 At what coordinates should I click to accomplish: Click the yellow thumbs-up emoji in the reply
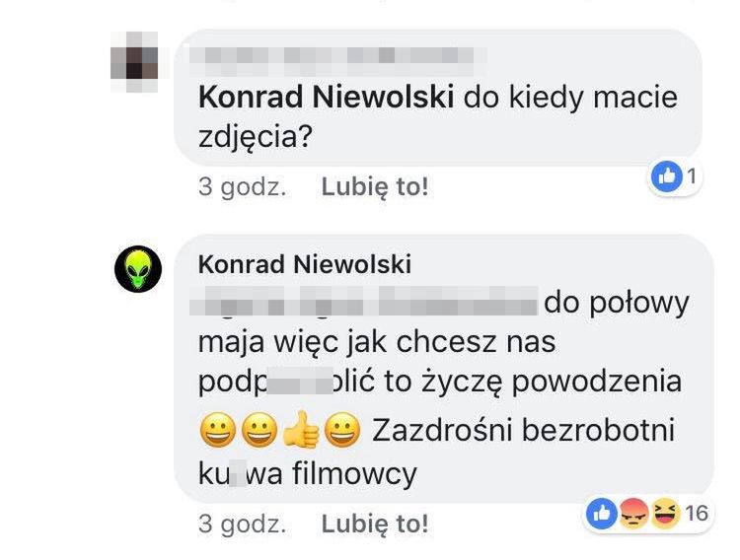coord(301,430)
